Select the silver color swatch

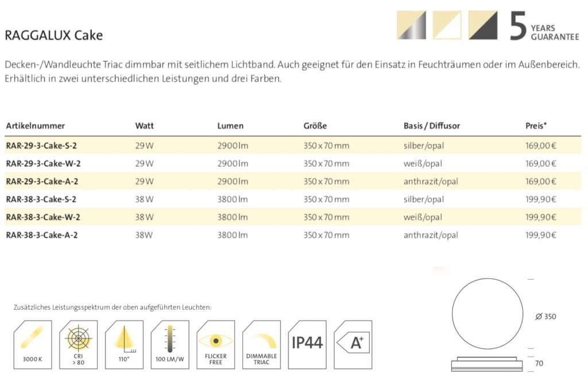click(411, 25)
